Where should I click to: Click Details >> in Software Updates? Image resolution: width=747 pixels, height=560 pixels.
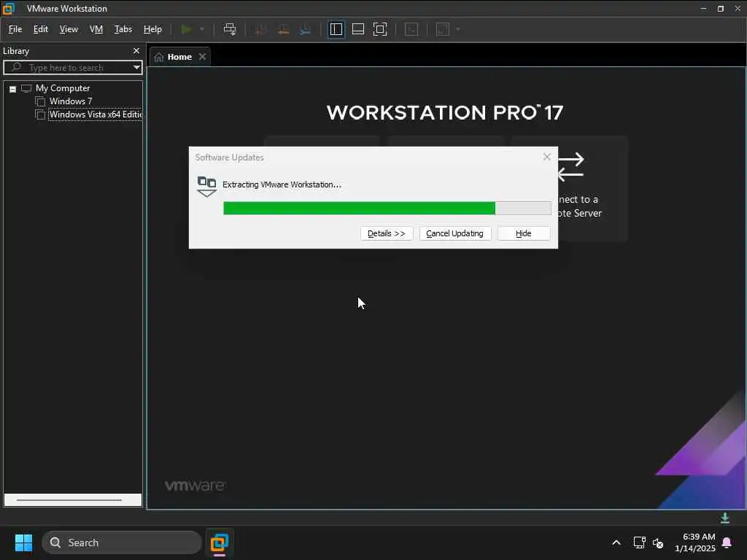click(x=387, y=233)
